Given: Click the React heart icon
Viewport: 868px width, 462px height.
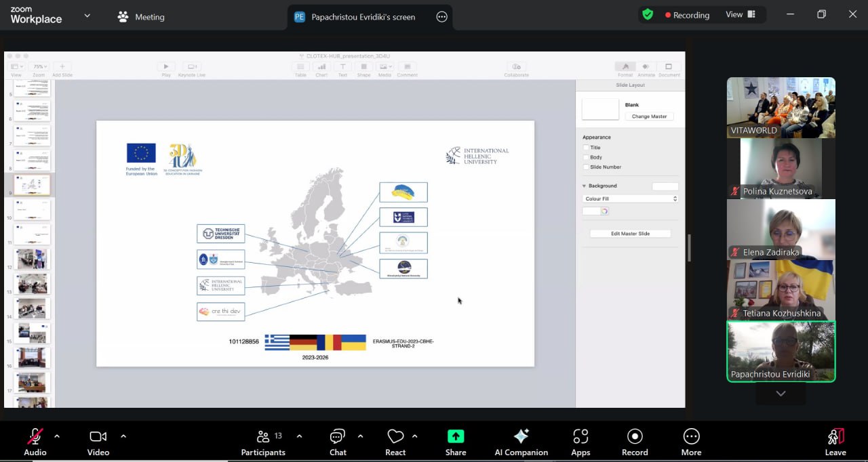Looking at the screenshot, I should (x=395, y=437).
